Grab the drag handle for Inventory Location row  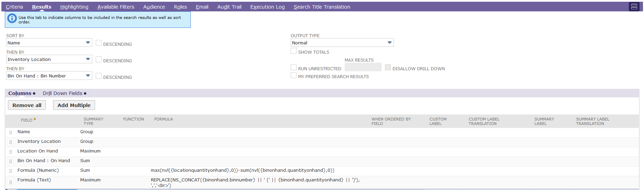pyautogui.click(x=11, y=142)
